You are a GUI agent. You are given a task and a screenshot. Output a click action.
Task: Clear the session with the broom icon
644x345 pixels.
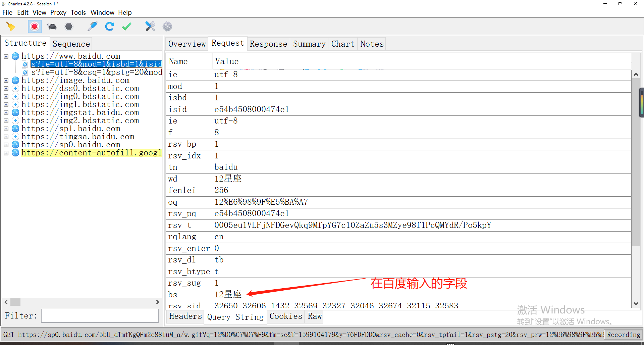(11, 27)
